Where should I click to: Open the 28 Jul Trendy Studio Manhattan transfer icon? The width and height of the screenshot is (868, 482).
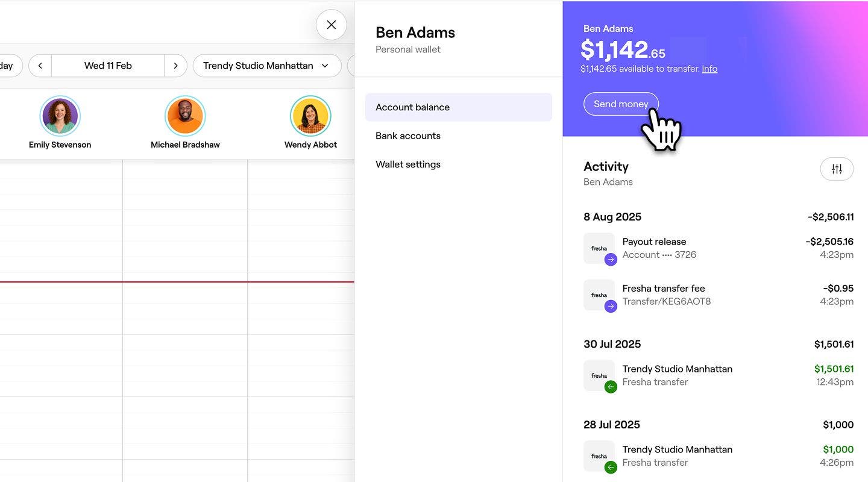point(600,457)
